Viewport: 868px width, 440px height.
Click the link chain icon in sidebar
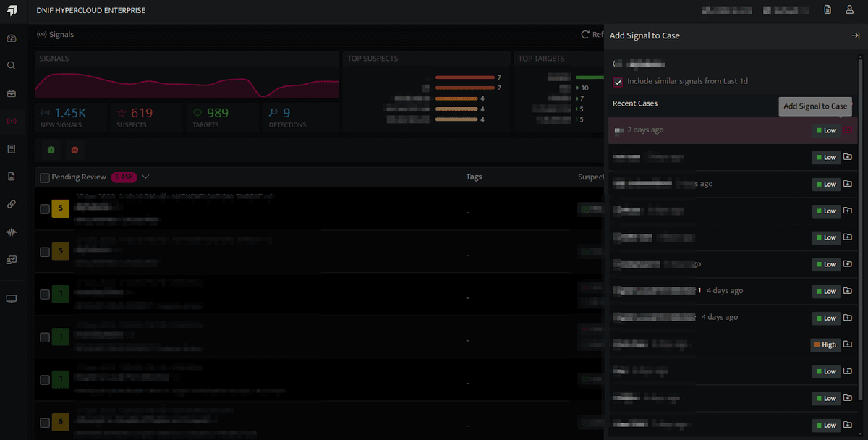pos(12,204)
